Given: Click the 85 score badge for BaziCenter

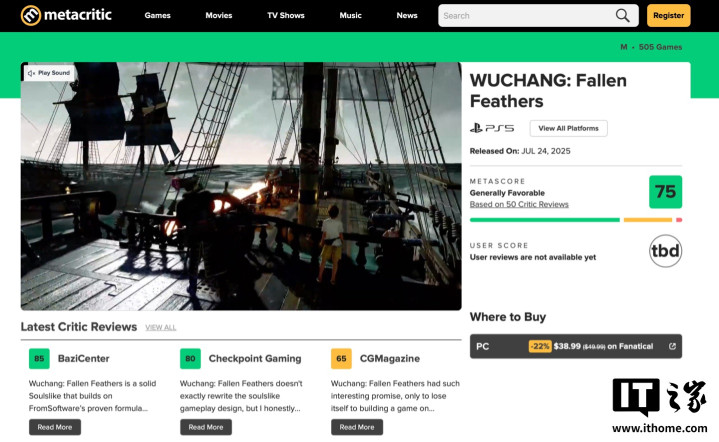Looking at the screenshot, I should click(39, 359).
